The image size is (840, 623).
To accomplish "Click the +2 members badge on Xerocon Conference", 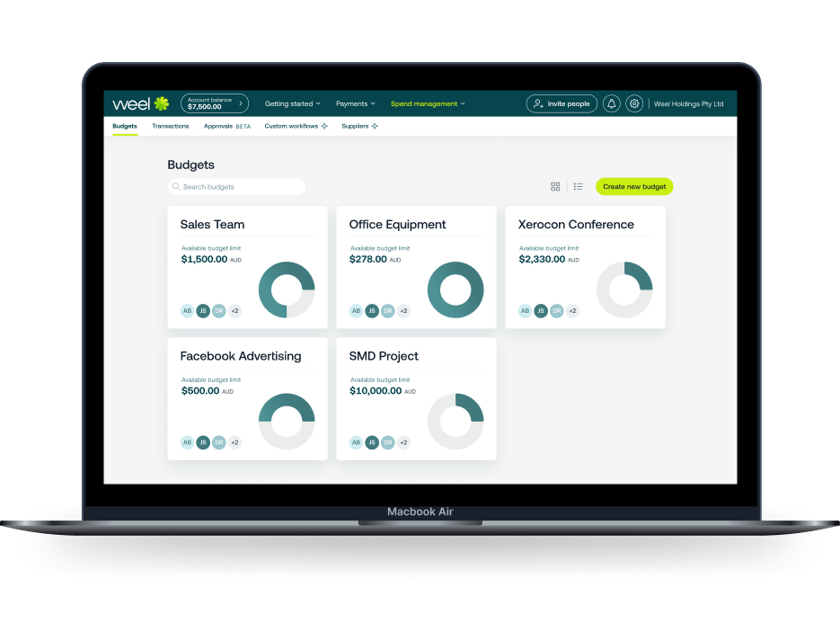I will pyautogui.click(x=572, y=310).
